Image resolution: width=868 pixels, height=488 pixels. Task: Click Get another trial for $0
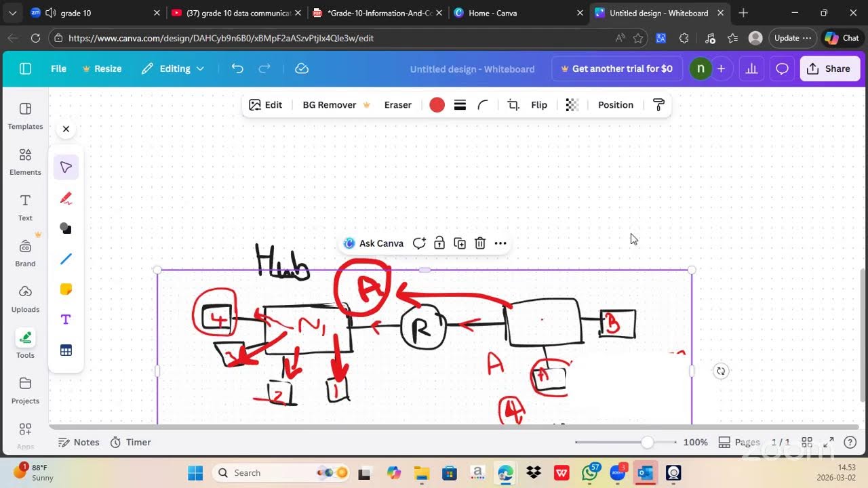click(x=616, y=68)
